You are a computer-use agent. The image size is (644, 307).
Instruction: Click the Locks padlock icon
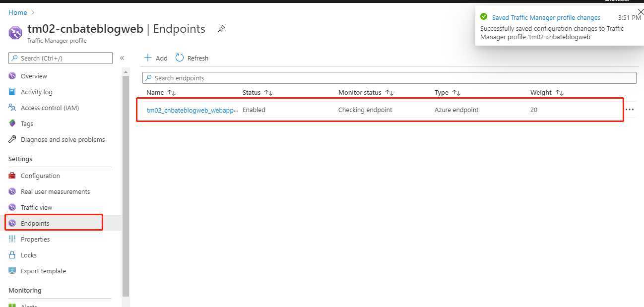[12, 255]
